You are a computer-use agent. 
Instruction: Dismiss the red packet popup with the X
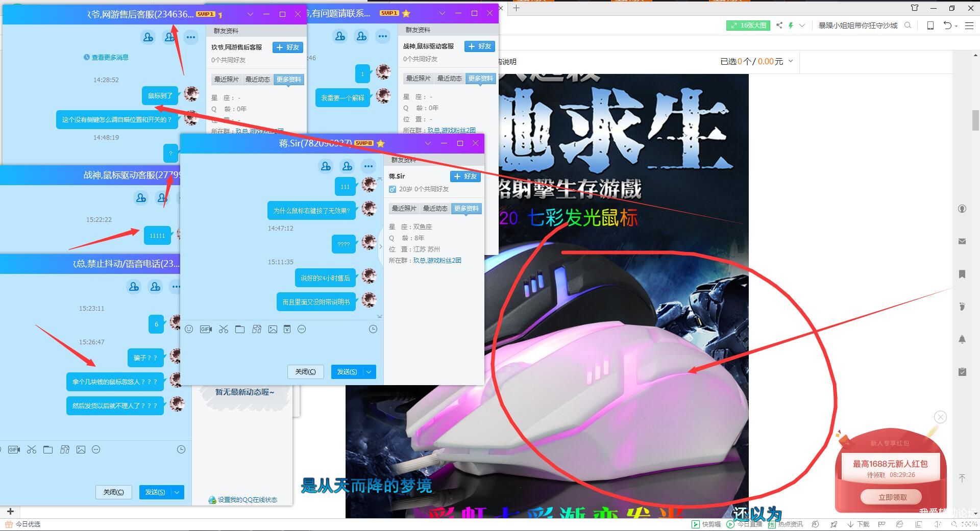click(x=940, y=417)
